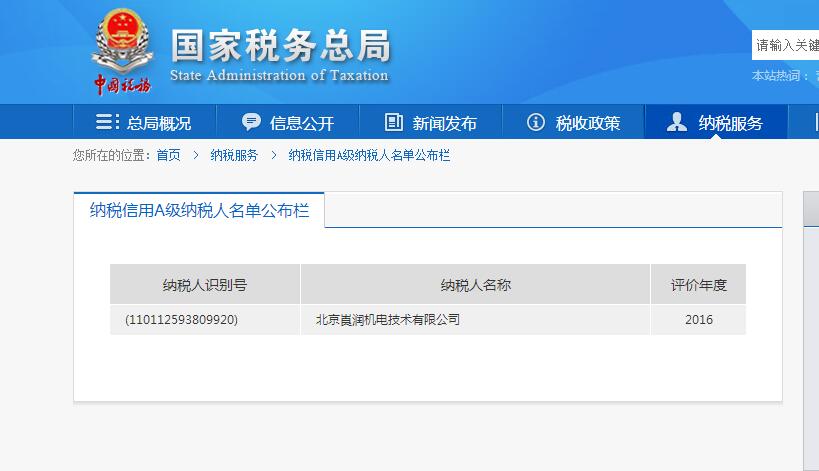Click 纳税服务 breadcrumb link

pyautogui.click(x=234, y=155)
